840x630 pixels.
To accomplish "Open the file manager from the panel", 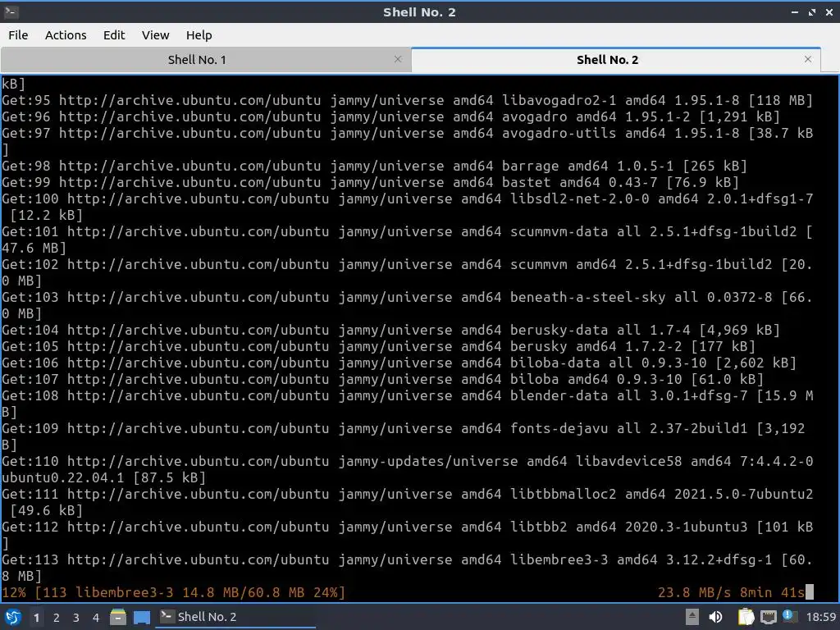I will [118, 617].
